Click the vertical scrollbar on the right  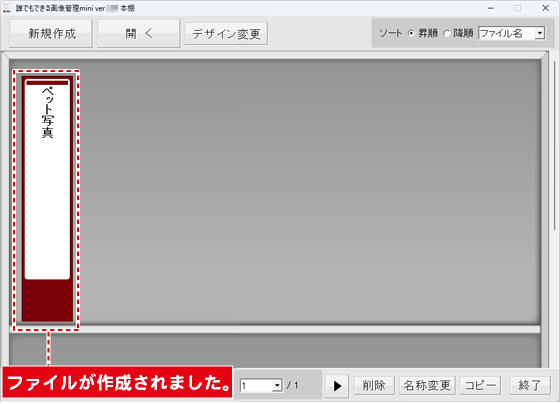tap(554, 145)
